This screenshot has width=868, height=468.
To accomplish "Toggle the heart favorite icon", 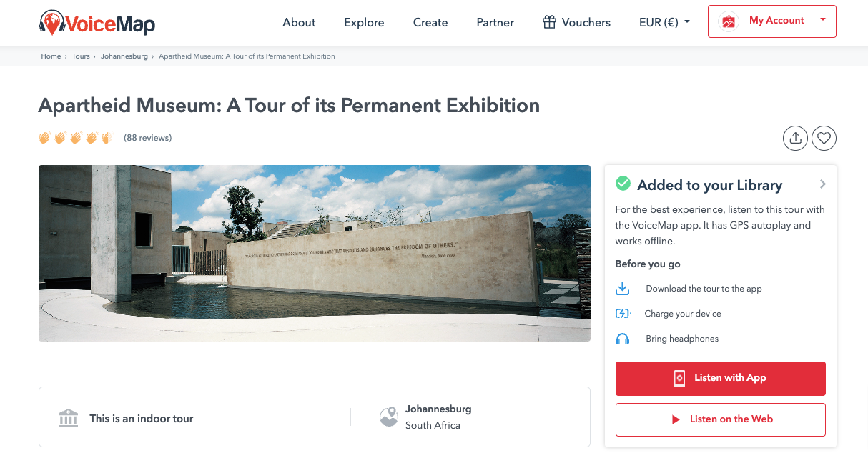I will pyautogui.click(x=824, y=139).
